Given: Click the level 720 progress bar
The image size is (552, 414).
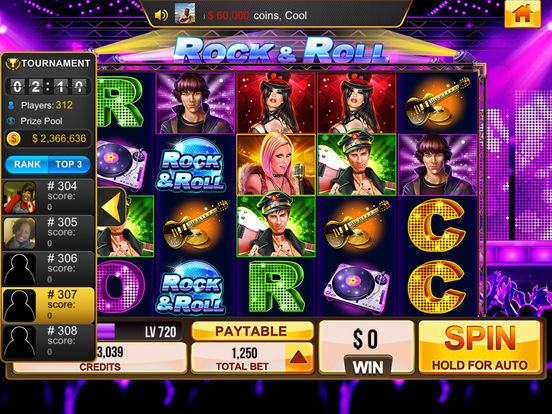Looking at the screenshot, I should [x=139, y=331].
